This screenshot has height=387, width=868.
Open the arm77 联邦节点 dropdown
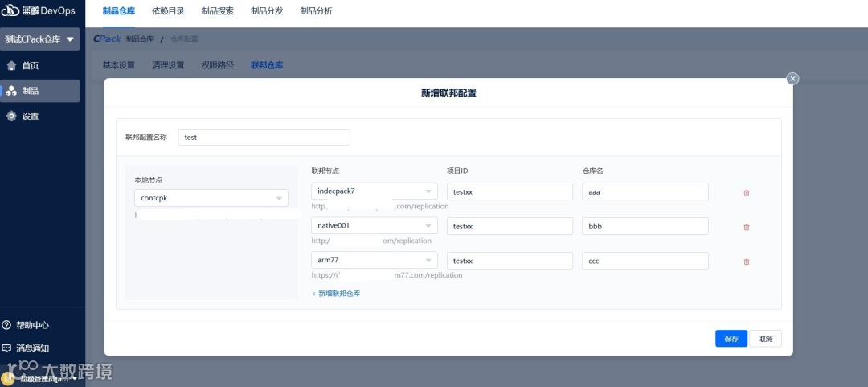pos(375,261)
